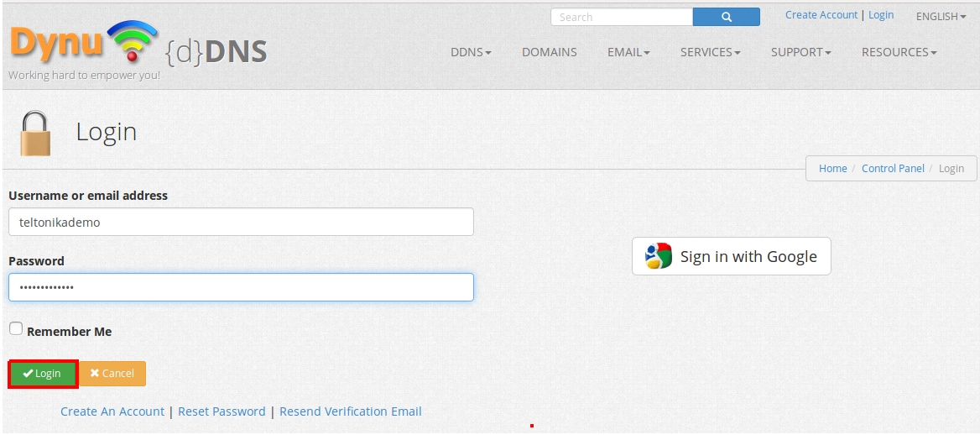Focus the Username or email address field
Screen dimensions: 980x435
(241, 223)
